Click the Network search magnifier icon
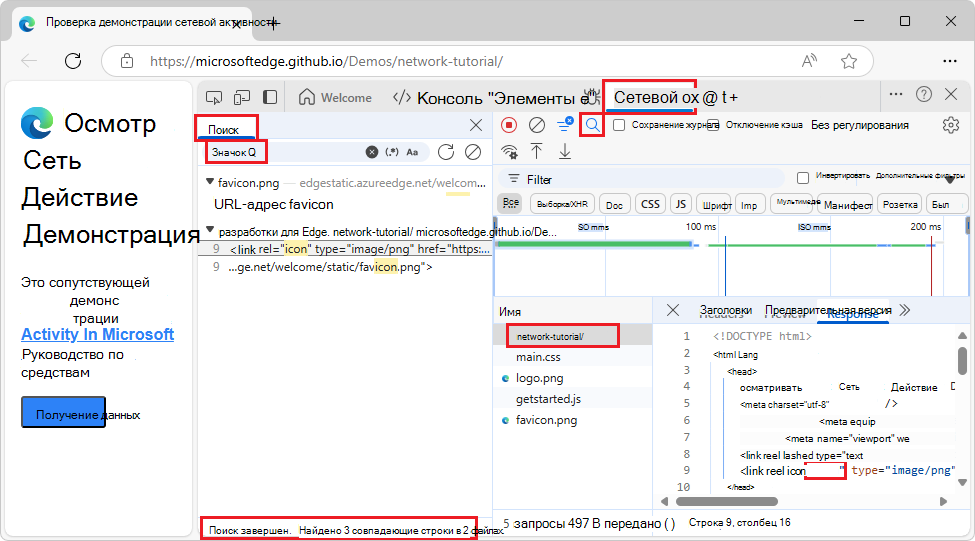Screen dimensions: 975x541 593,125
